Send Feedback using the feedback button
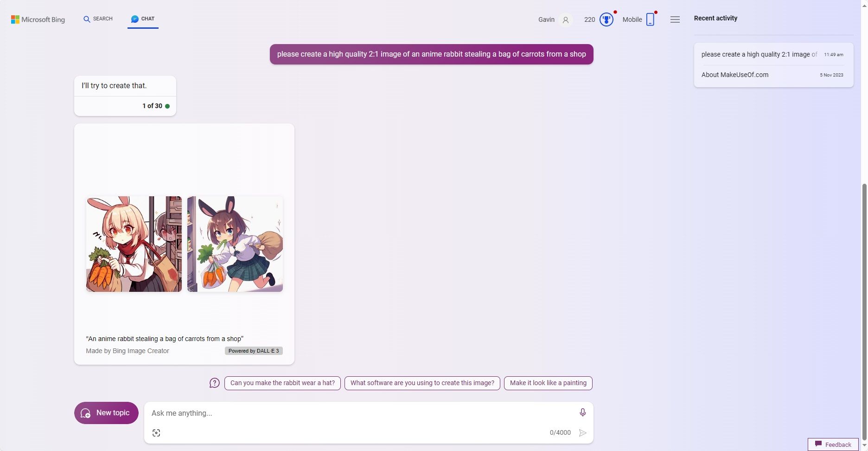 (833, 444)
